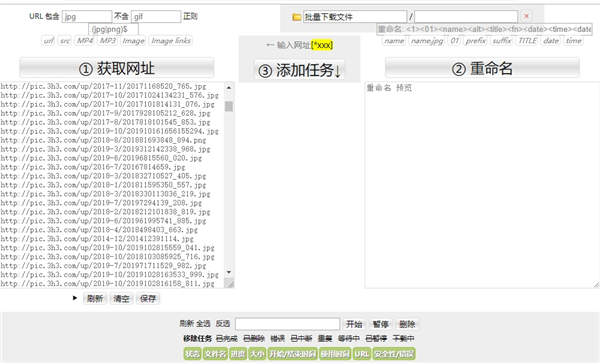This screenshot has height=363, width=600.
Task: Expand the triangle arrow beside 刷新
Action: point(75,298)
